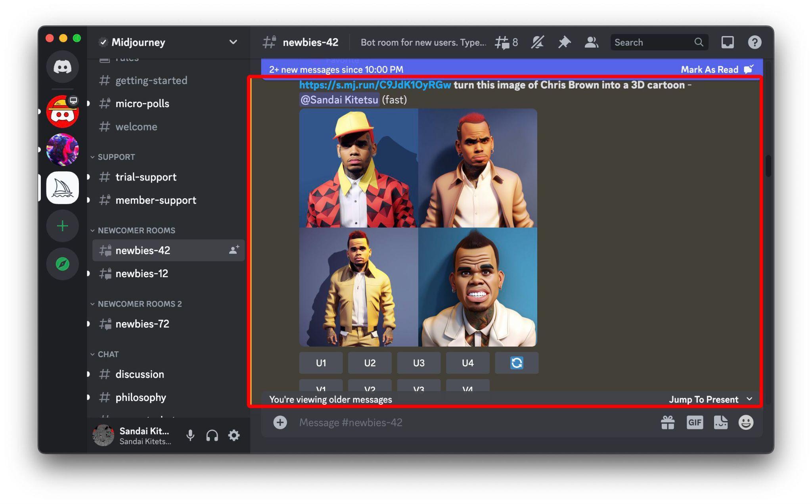Collapse the NEWCOMER ROOMS 2 category
Viewport: 812px width, 504px height.
[x=136, y=304]
